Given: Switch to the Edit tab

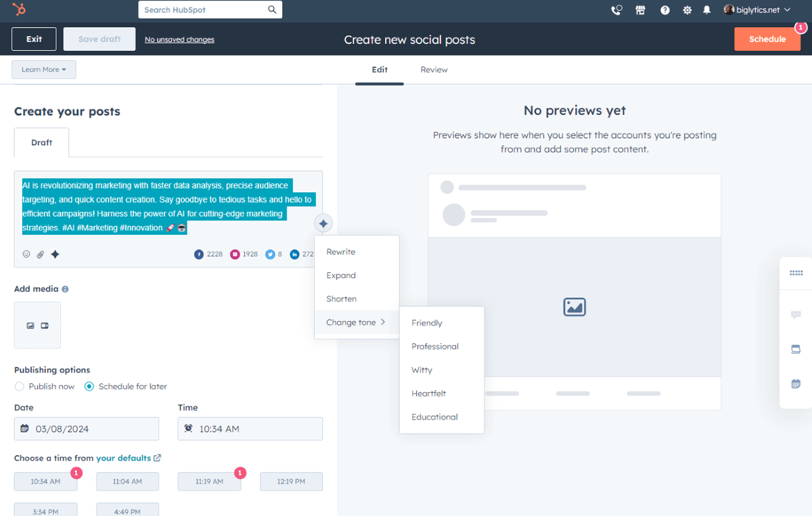Looking at the screenshot, I should coord(380,70).
